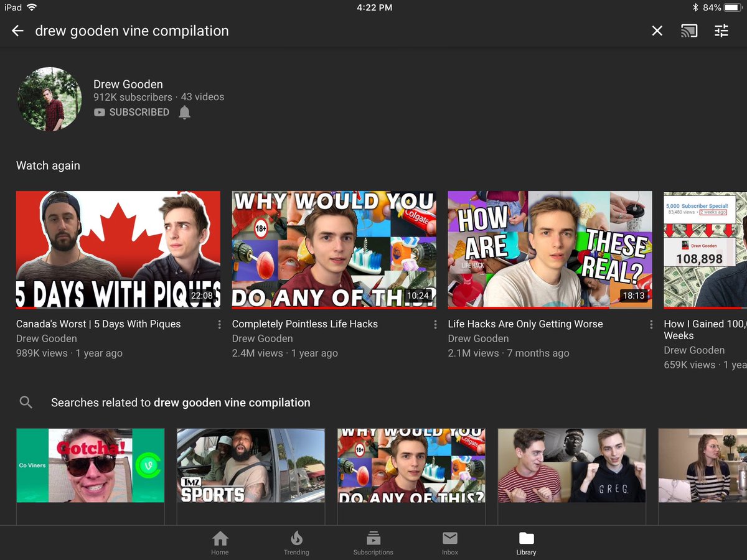Open title 'Completely Pointless Life Hacks'
The image size is (747, 560).
[305, 324]
